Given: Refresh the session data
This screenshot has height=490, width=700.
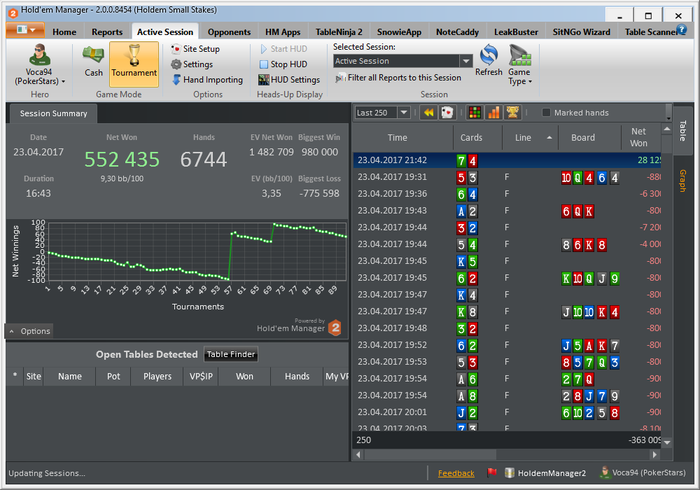Looking at the screenshot, I should pyautogui.click(x=489, y=61).
